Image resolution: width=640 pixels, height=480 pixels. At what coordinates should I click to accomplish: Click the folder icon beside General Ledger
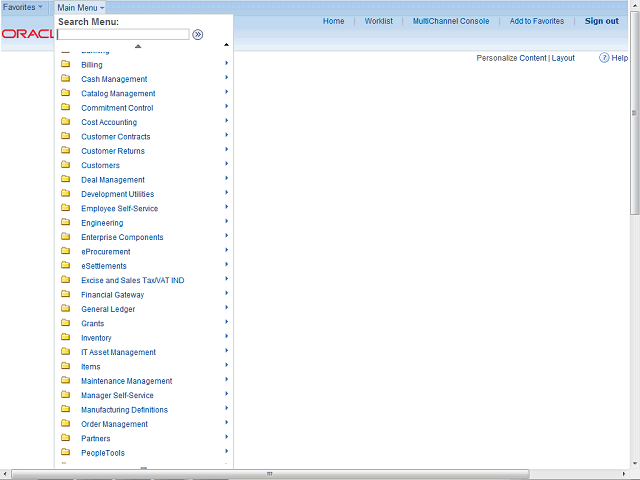point(65,308)
